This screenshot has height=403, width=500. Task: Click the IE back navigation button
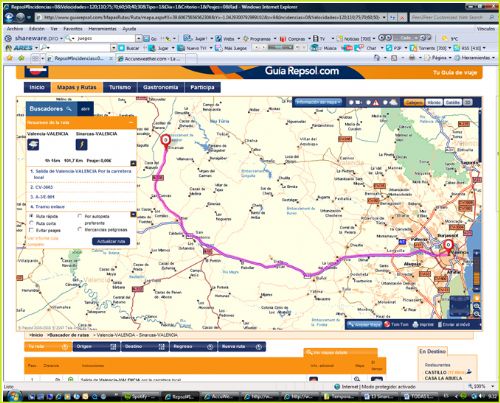pyautogui.click(x=9, y=17)
